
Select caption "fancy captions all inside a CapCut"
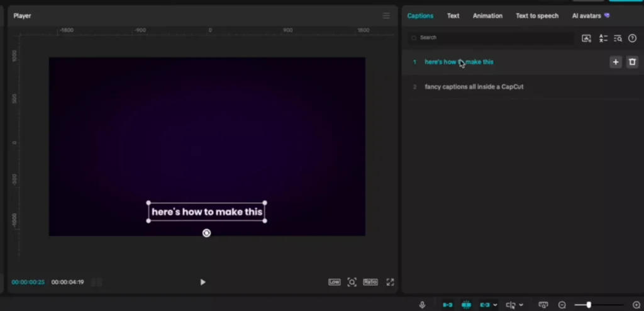point(474,87)
